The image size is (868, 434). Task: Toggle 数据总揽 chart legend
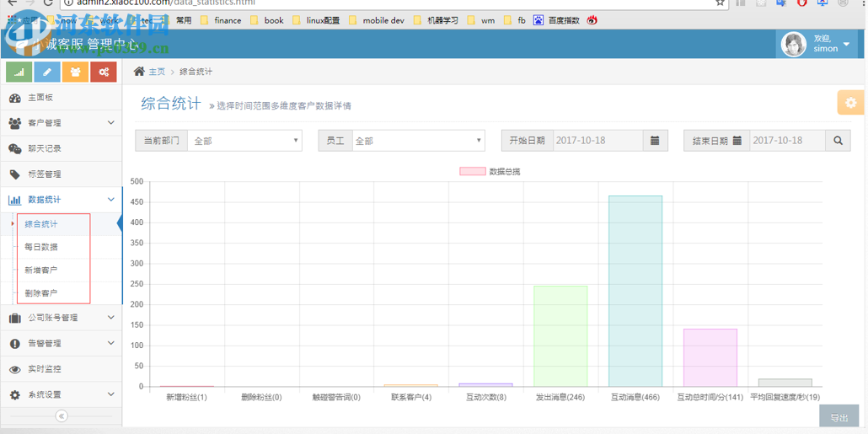pos(490,172)
